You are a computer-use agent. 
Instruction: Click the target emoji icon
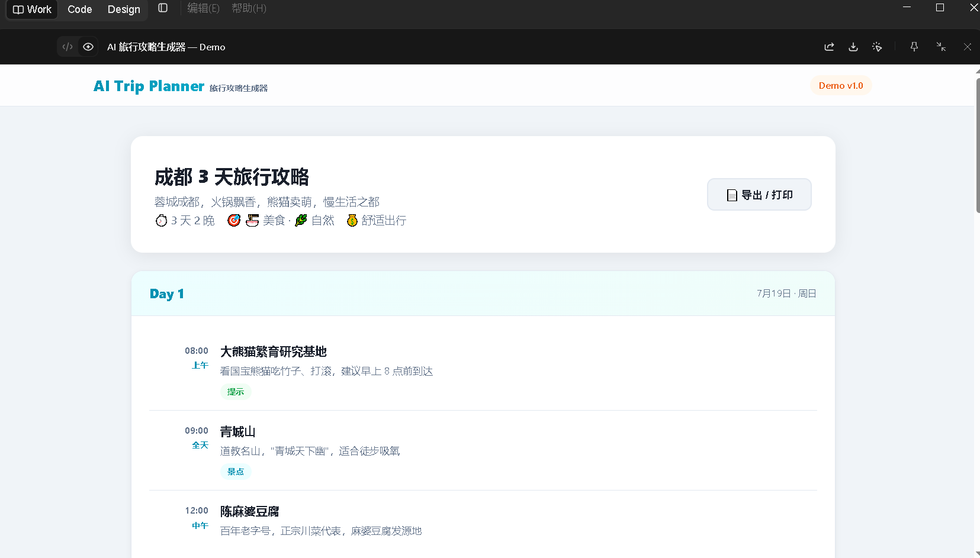[234, 221]
